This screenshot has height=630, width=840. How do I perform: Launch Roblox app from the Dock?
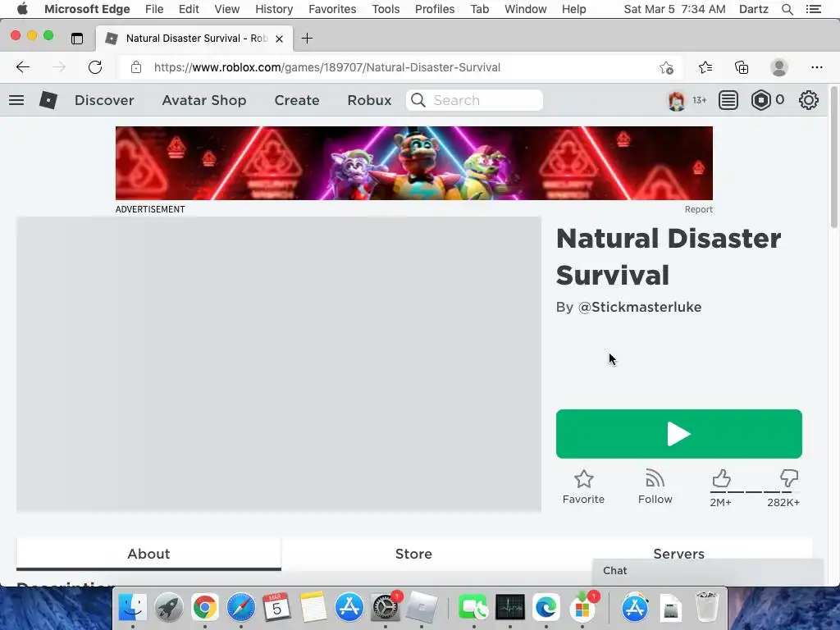click(x=422, y=607)
